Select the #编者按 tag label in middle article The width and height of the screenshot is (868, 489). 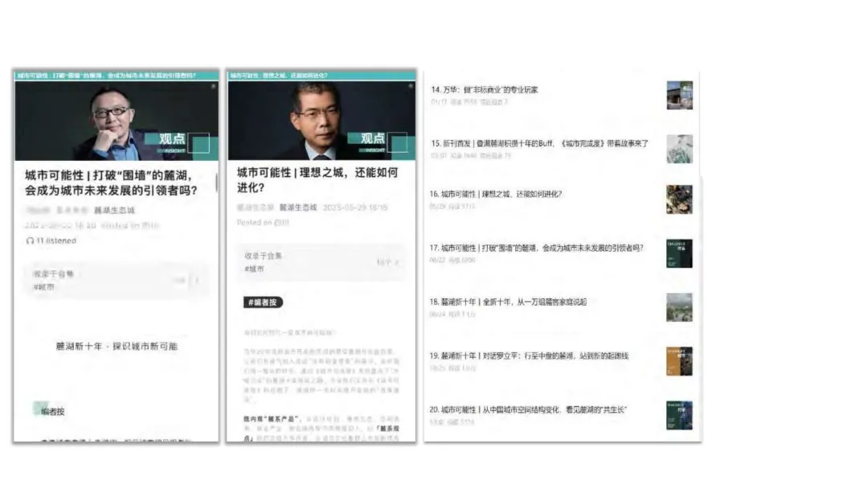point(263,302)
